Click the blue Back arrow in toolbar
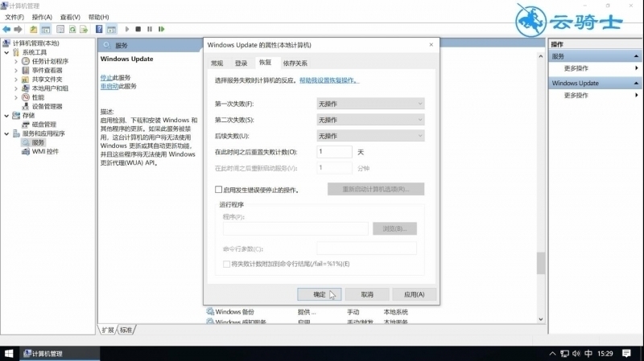Screen dimensions: 644x361 (6, 29)
